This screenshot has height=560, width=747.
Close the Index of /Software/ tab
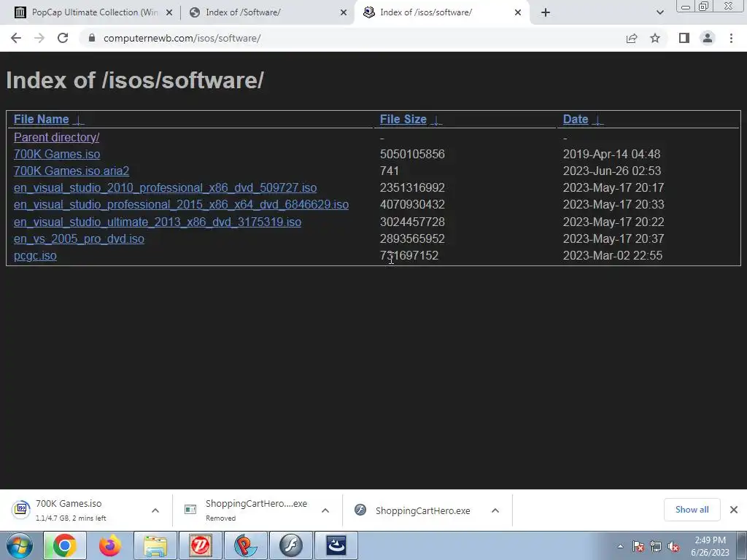(344, 12)
